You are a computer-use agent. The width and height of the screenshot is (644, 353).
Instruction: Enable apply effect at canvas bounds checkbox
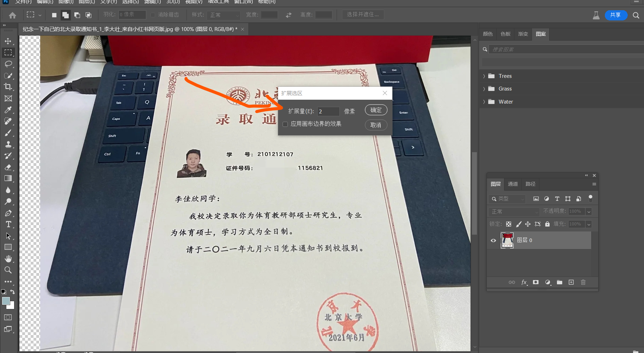click(285, 124)
